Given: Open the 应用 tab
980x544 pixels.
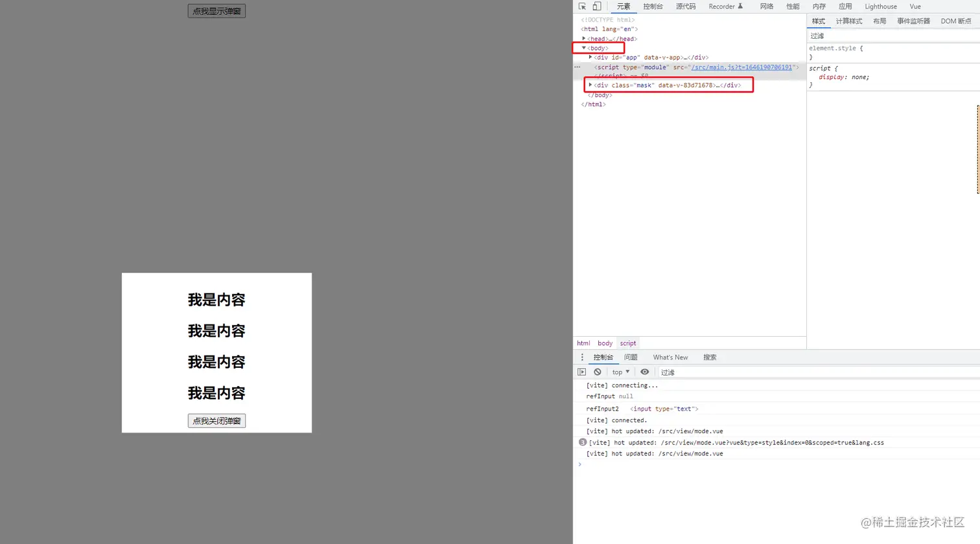Looking at the screenshot, I should 845,6.
